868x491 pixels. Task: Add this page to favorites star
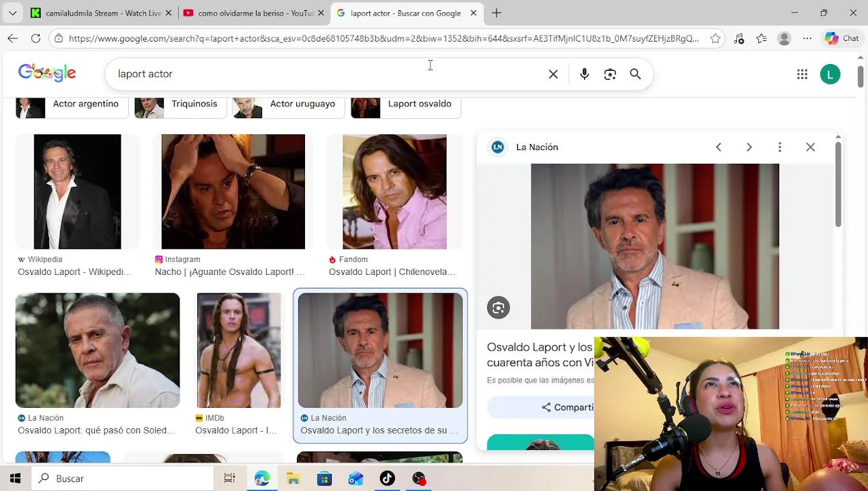coord(715,39)
